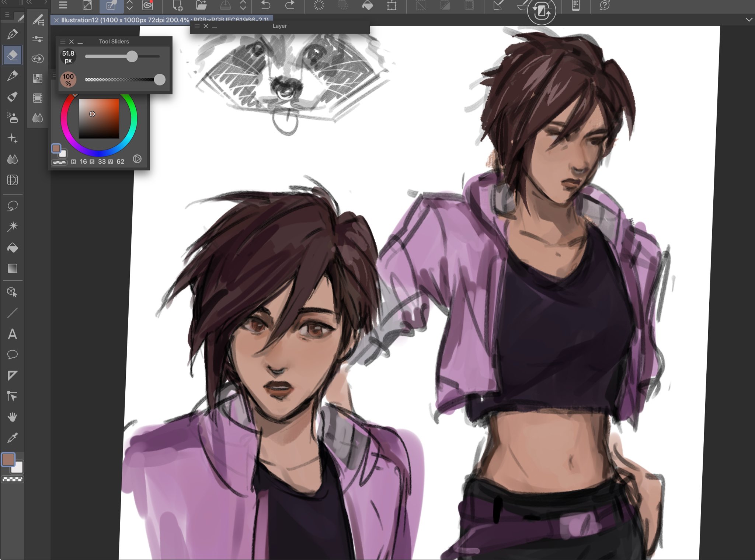This screenshot has height=560, width=755.
Task: Activate the Eyedropper tool
Action: [12, 438]
